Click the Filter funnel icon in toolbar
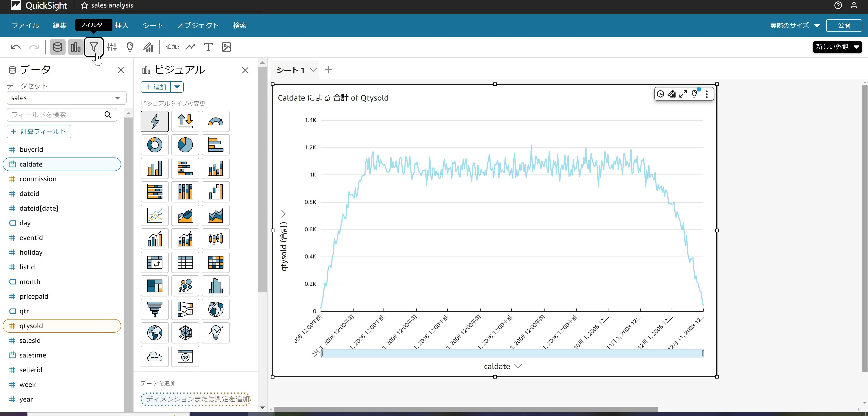868x416 pixels. point(94,47)
